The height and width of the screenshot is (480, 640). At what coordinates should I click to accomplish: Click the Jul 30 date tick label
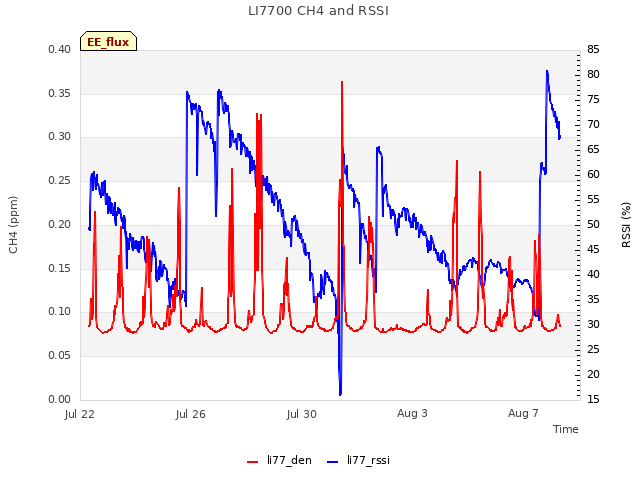pyautogui.click(x=302, y=414)
